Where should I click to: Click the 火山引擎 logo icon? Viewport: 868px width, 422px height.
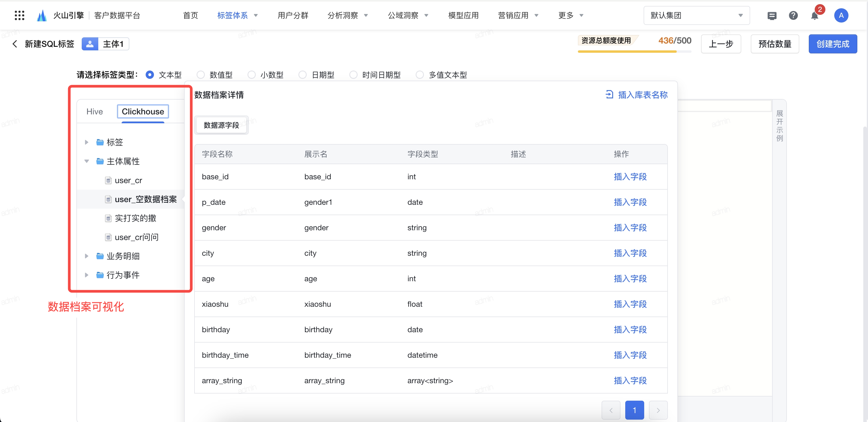42,15
